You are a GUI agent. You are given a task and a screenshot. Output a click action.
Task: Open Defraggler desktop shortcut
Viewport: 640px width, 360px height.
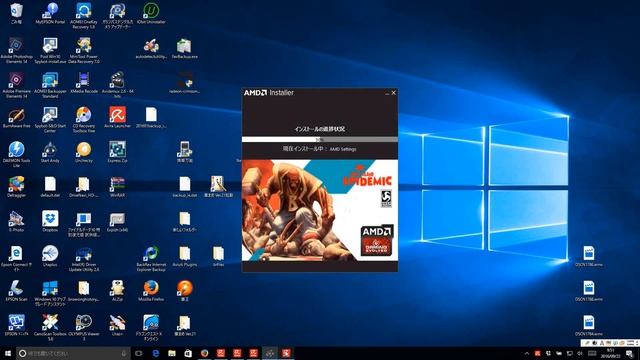[x=16, y=187]
